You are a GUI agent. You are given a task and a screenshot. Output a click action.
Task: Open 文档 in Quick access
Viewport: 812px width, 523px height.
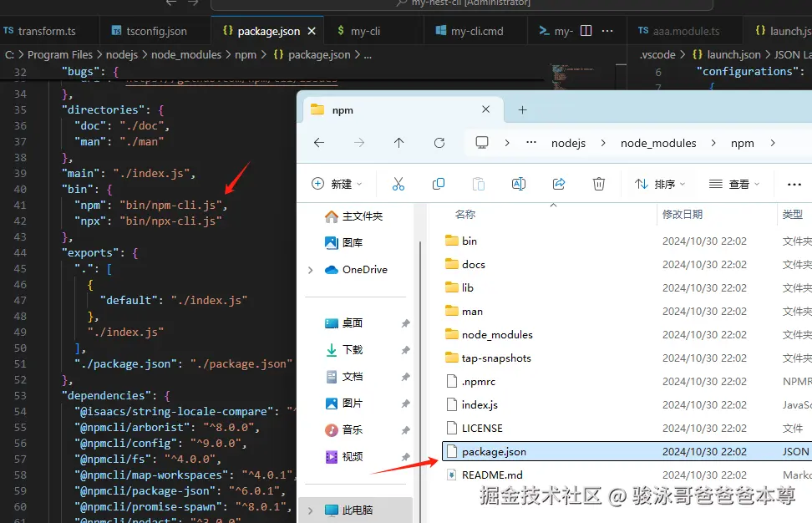click(x=343, y=377)
